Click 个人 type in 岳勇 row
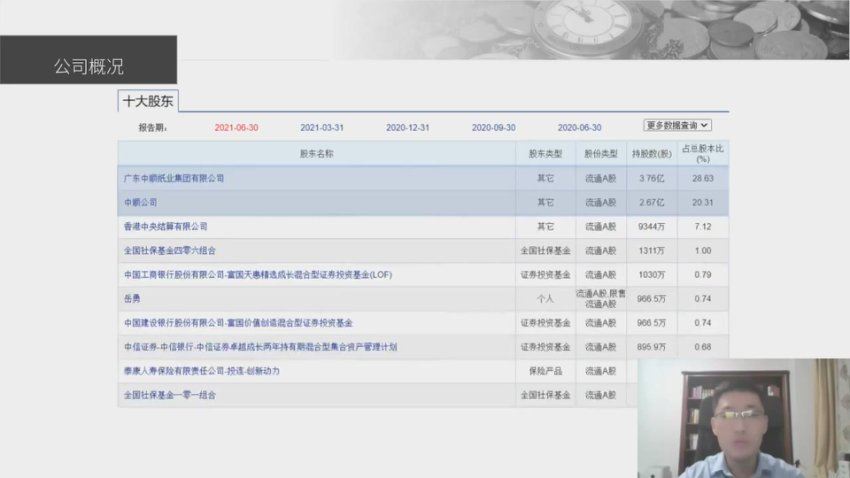850x478 pixels. (545, 299)
